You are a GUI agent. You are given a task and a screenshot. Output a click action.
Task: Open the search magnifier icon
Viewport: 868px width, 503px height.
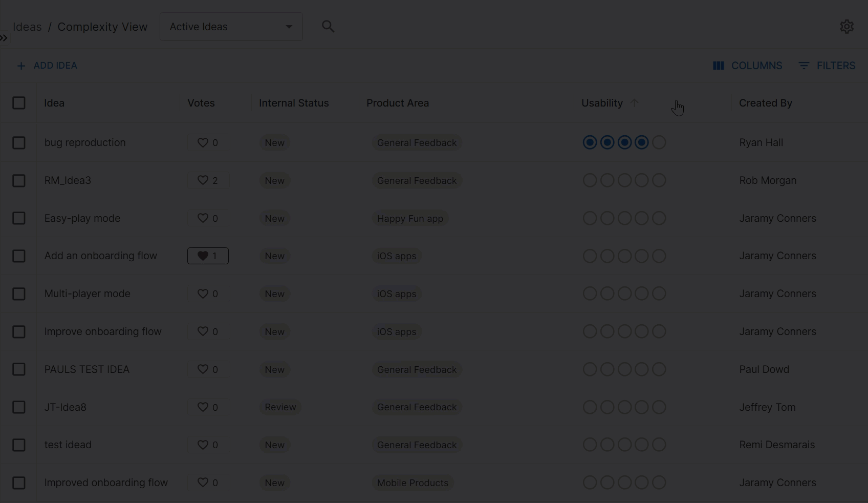(328, 26)
